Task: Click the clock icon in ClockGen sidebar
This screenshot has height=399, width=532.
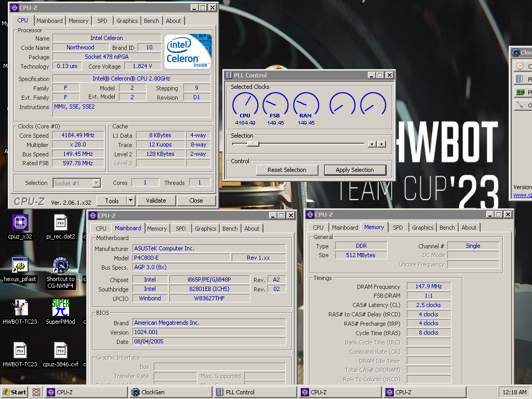Action: (520, 66)
